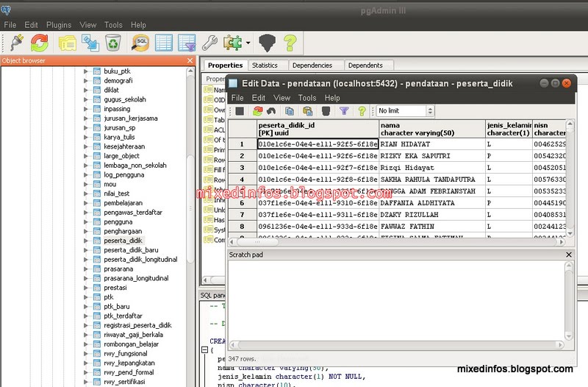Viewport: 588px width, 387px height.
Task: Open Tools menu in Edit Data window
Action: (307, 98)
